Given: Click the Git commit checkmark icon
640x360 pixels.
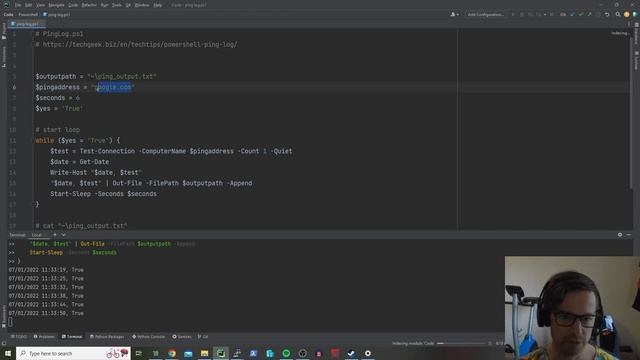Looking at the screenshot, I should (581, 15).
